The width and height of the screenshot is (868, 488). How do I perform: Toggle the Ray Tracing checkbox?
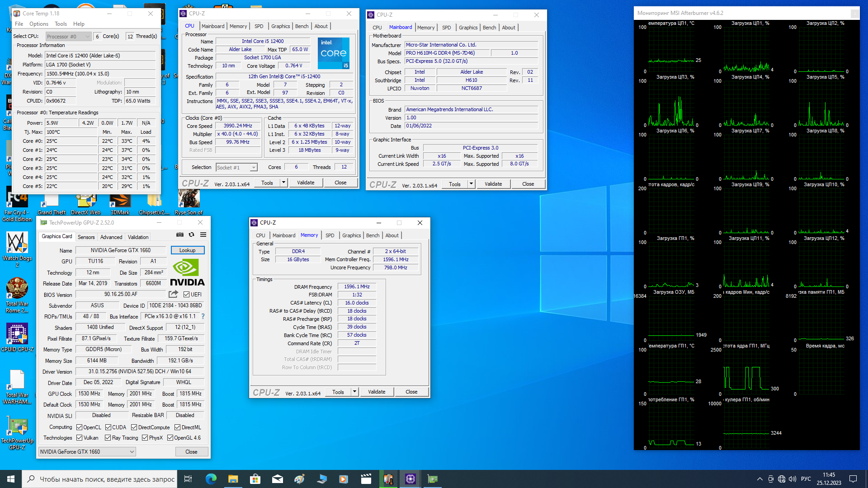(x=108, y=438)
